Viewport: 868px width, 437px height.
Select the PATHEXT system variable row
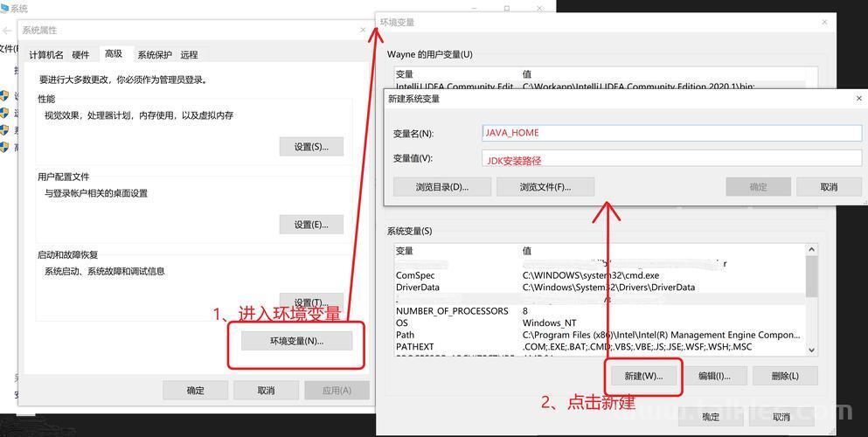coord(600,347)
